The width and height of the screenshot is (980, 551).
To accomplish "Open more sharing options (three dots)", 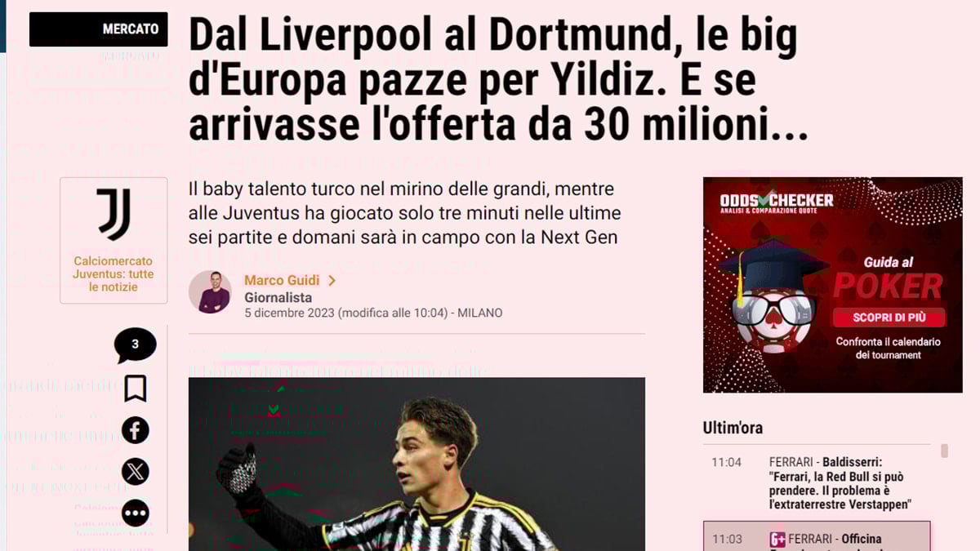I will (x=135, y=513).
